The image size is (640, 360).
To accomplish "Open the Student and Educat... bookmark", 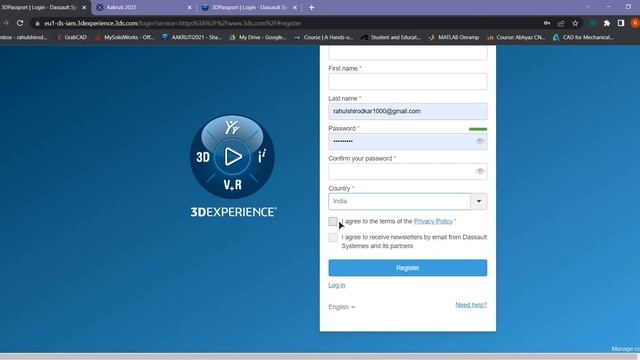I will 391,37.
